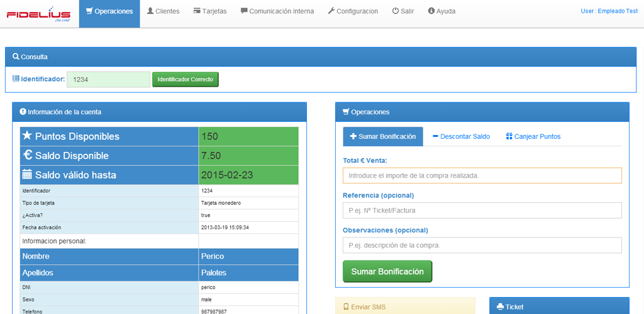This screenshot has width=644, height=314.
Task: Click the ¿Activa? value true
Action: (x=248, y=215)
